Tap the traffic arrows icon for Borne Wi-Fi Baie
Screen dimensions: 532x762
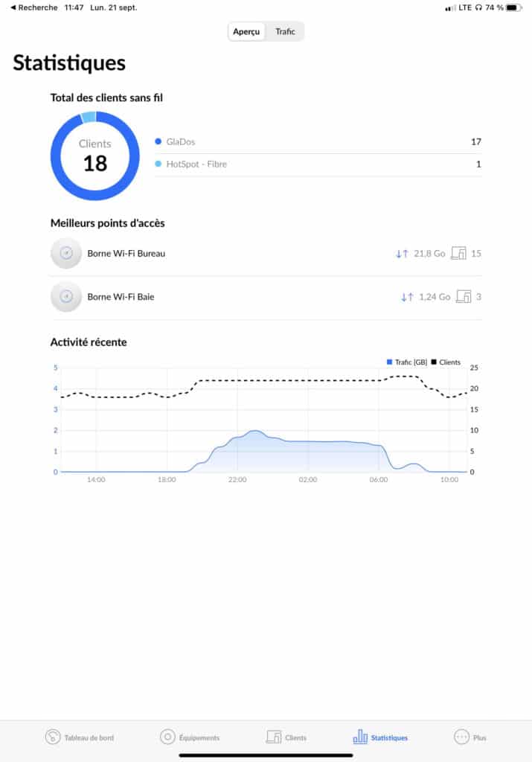tap(407, 297)
